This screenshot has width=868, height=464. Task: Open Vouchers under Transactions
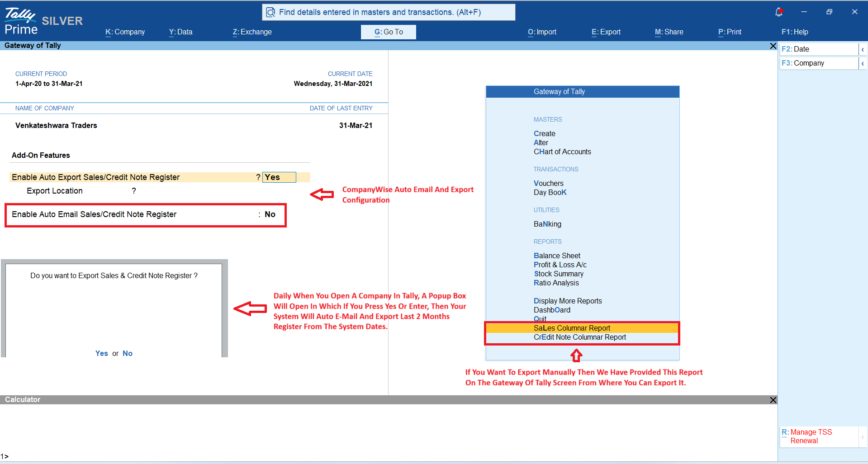coord(549,183)
